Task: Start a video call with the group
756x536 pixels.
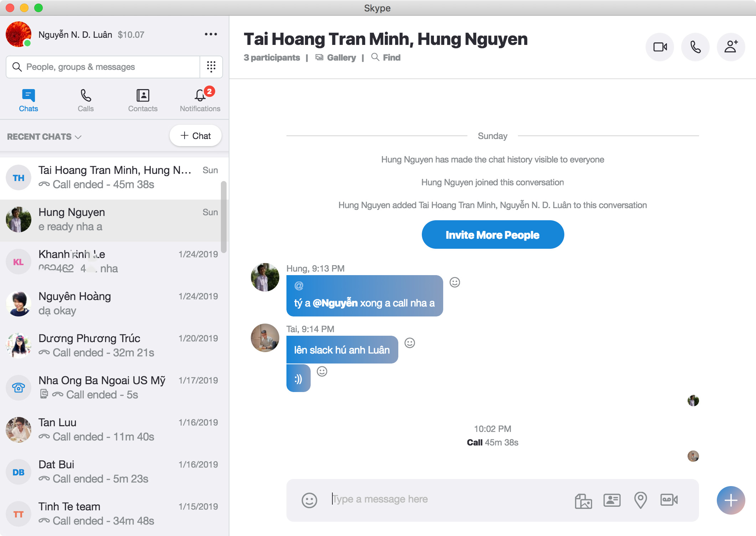Action: click(659, 47)
